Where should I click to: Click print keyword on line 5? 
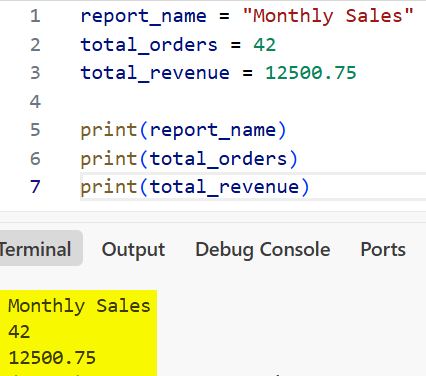click(x=109, y=130)
